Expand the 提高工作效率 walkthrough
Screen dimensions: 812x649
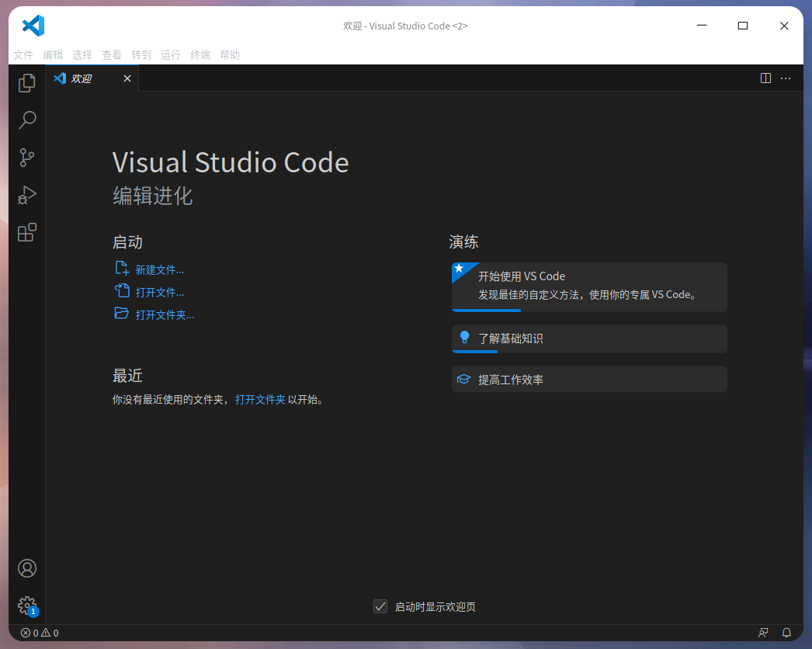click(588, 380)
